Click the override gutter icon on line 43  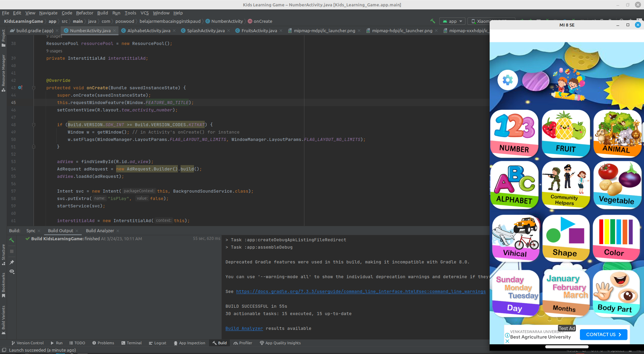click(x=20, y=88)
